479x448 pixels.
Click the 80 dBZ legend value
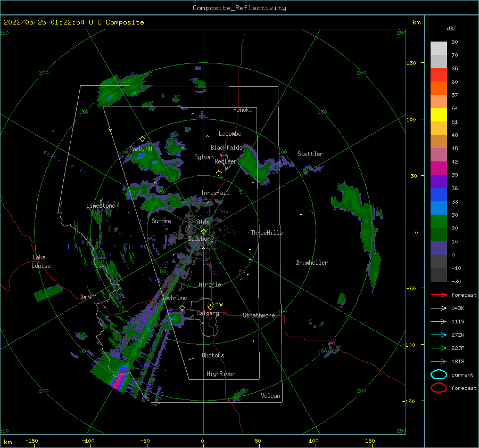point(455,42)
